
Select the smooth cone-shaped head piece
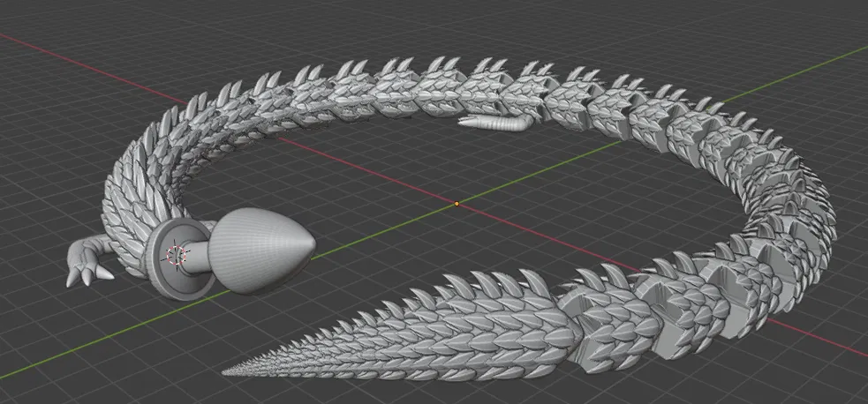(x=261, y=251)
